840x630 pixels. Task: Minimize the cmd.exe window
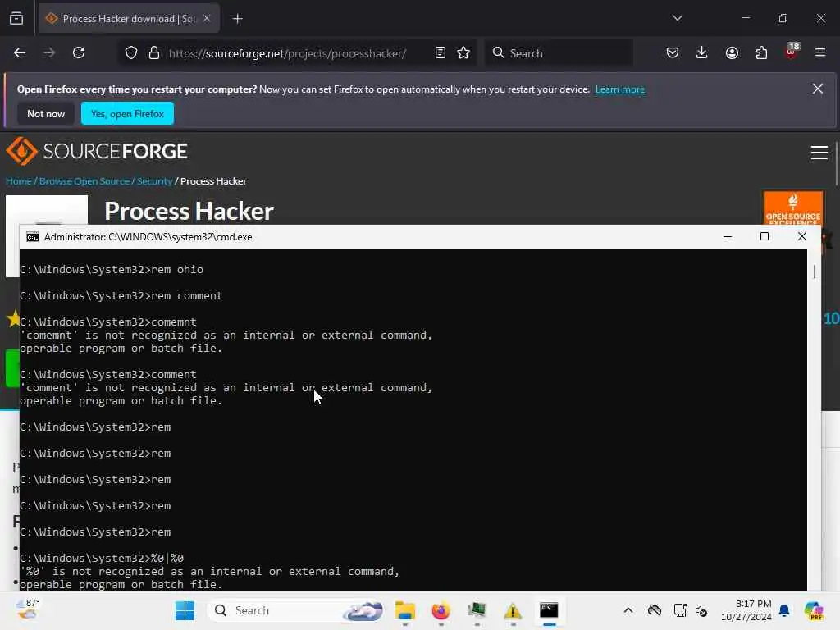[x=728, y=237]
